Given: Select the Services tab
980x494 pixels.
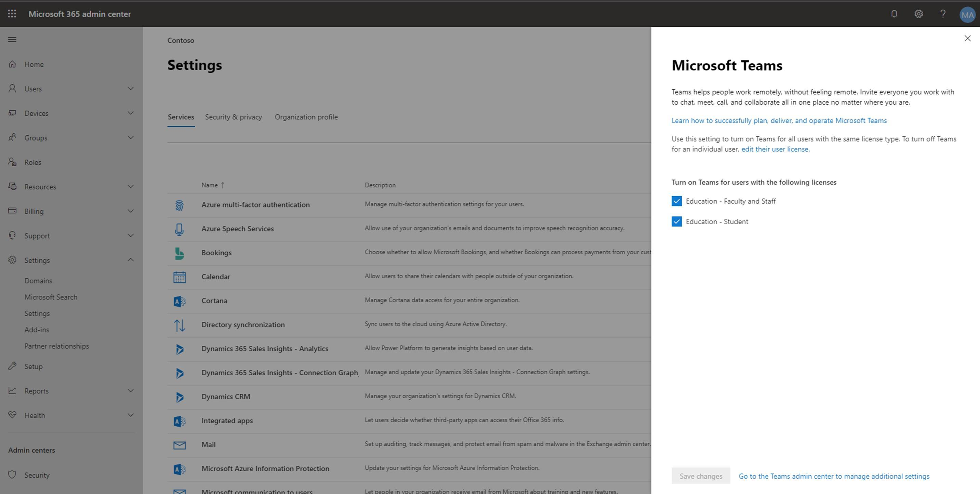Looking at the screenshot, I should pyautogui.click(x=180, y=117).
